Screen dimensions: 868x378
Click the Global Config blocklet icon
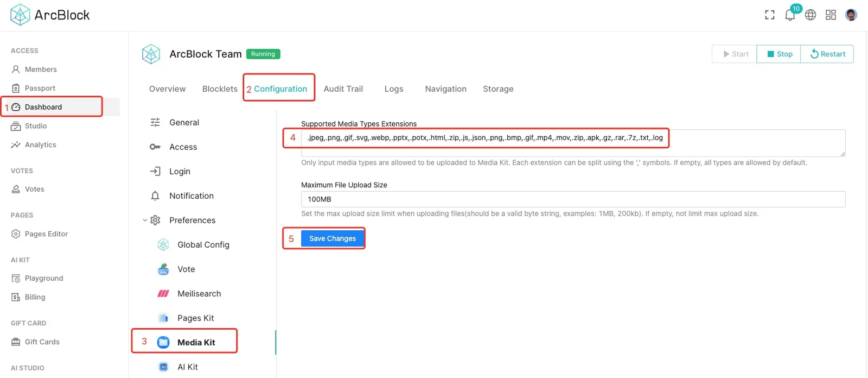[163, 244]
